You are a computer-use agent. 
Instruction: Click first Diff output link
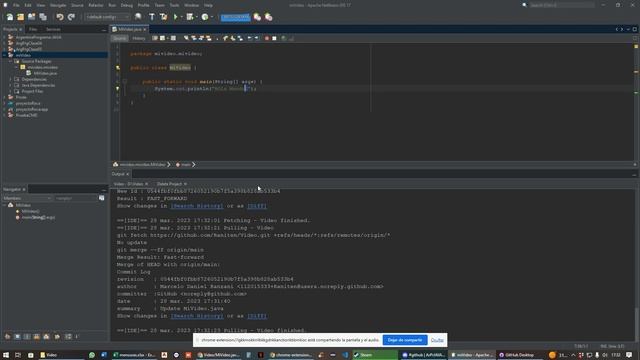(x=257, y=206)
